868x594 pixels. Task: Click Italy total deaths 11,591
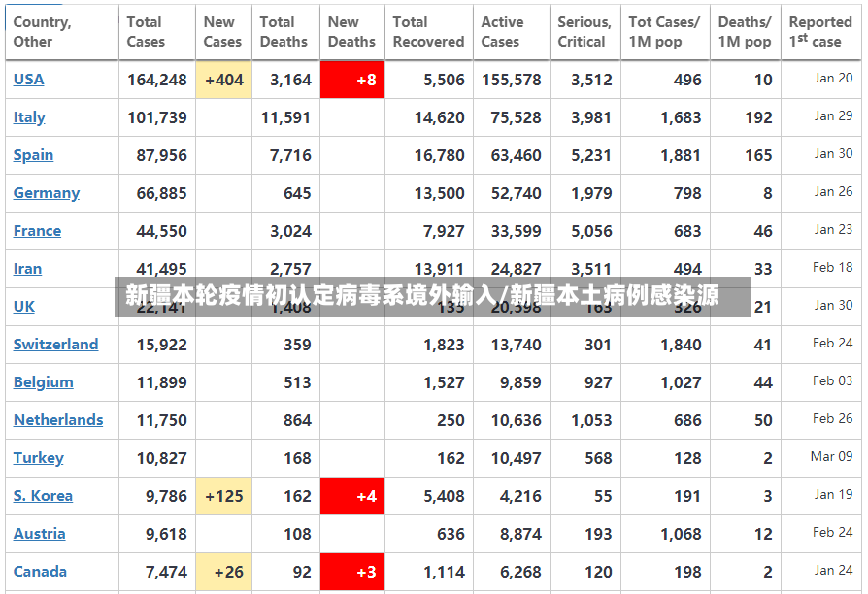285,117
